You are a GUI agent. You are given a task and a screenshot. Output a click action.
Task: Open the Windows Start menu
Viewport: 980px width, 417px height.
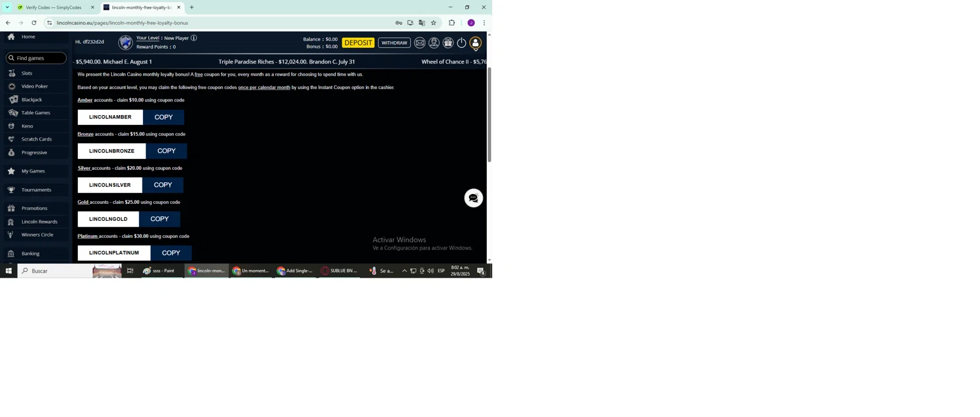[8, 271]
